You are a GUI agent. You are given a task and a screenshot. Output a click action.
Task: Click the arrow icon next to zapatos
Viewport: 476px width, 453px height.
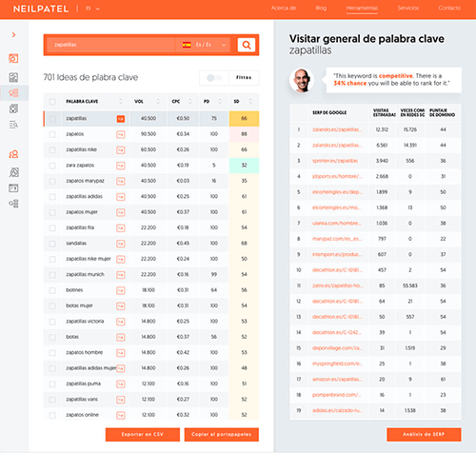(x=121, y=134)
